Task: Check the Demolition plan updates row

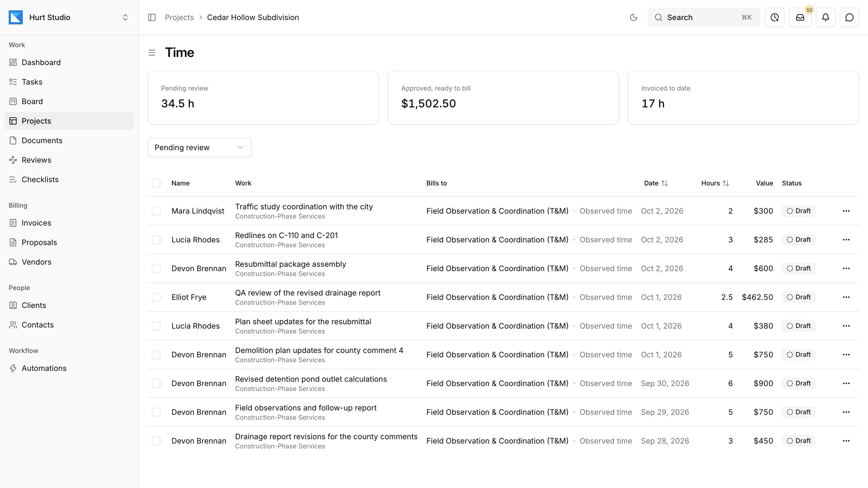Action: [x=156, y=355]
